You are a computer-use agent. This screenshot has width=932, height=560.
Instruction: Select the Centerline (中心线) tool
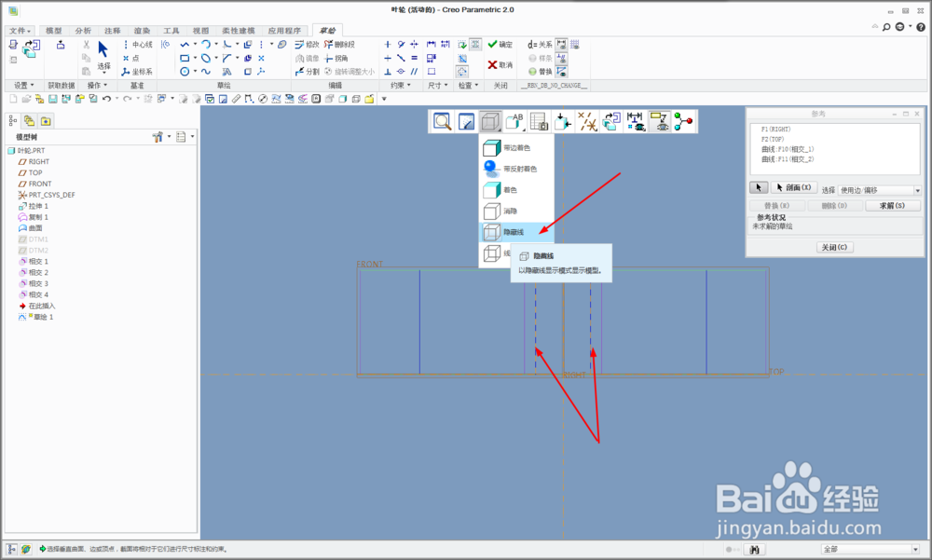tap(138, 45)
